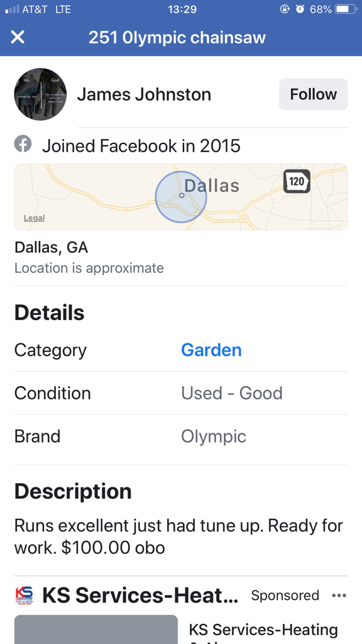Tap the route 120 highway shield on the map

pyautogui.click(x=297, y=181)
